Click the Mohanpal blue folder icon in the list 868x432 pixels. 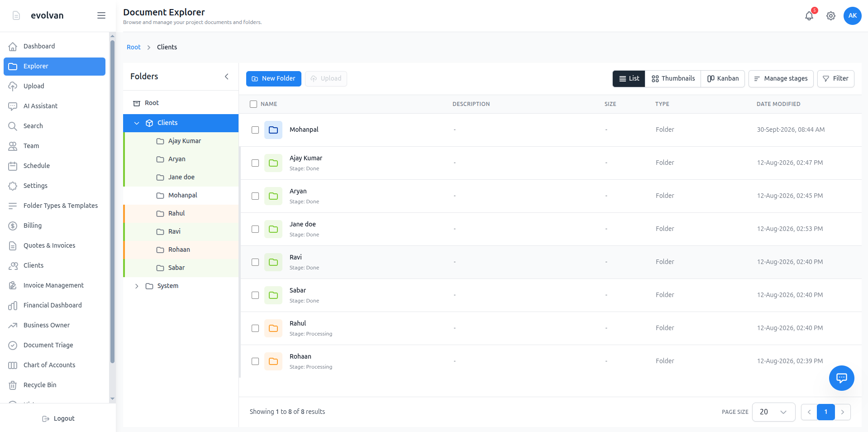[273, 130]
